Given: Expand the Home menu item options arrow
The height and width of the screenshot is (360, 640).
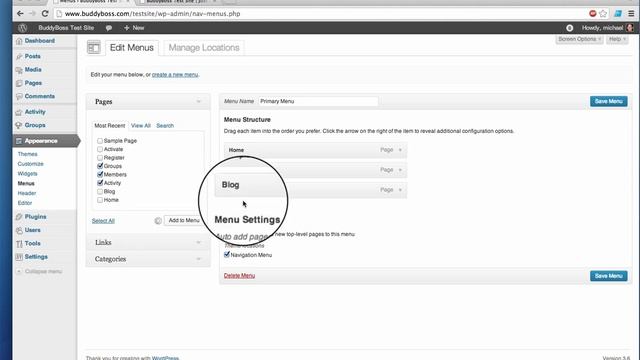Looking at the screenshot, I should [x=400, y=150].
